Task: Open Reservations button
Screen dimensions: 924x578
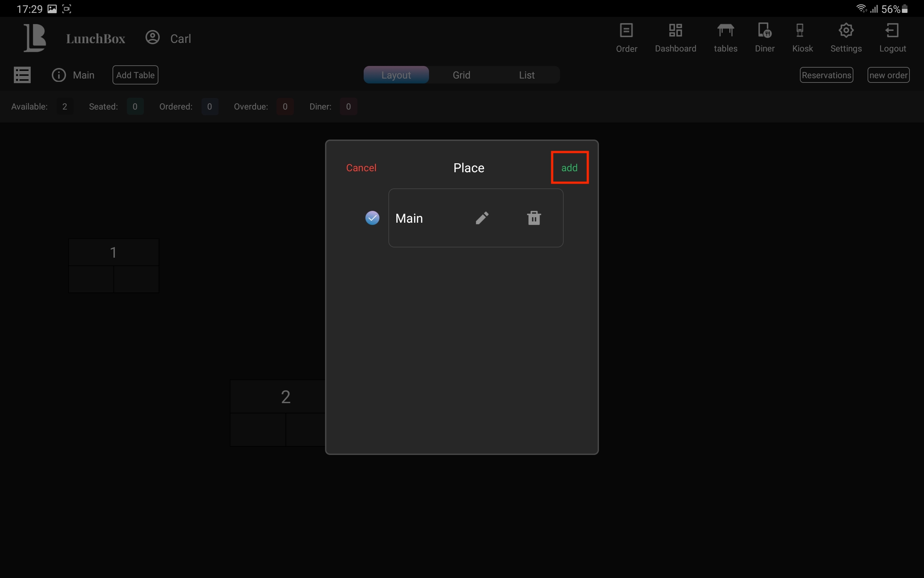Action: tap(826, 75)
